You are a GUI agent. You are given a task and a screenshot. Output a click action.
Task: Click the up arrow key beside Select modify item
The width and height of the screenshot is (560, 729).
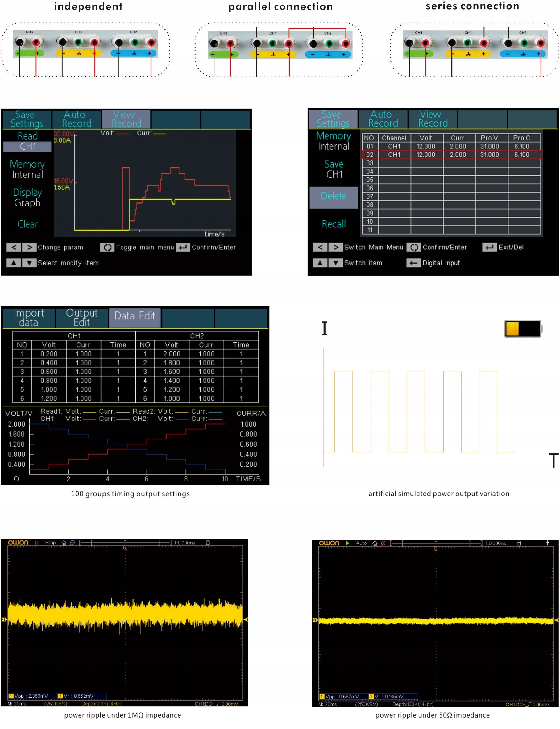click(14, 263)
